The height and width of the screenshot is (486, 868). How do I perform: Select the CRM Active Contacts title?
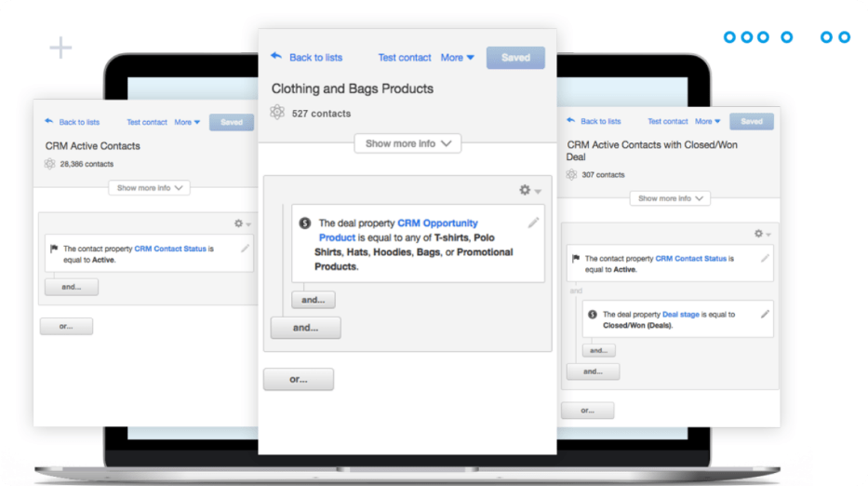tap(92, 146)
